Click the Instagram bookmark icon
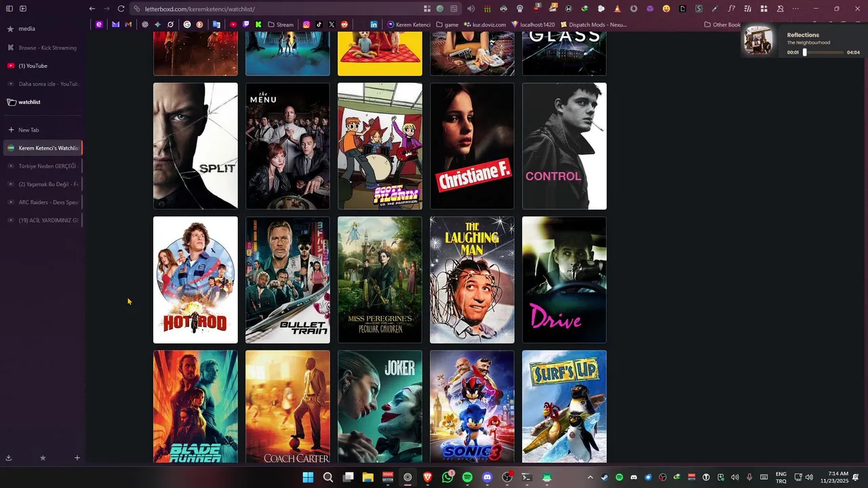868x488 pixels. (x=307, y=24)
